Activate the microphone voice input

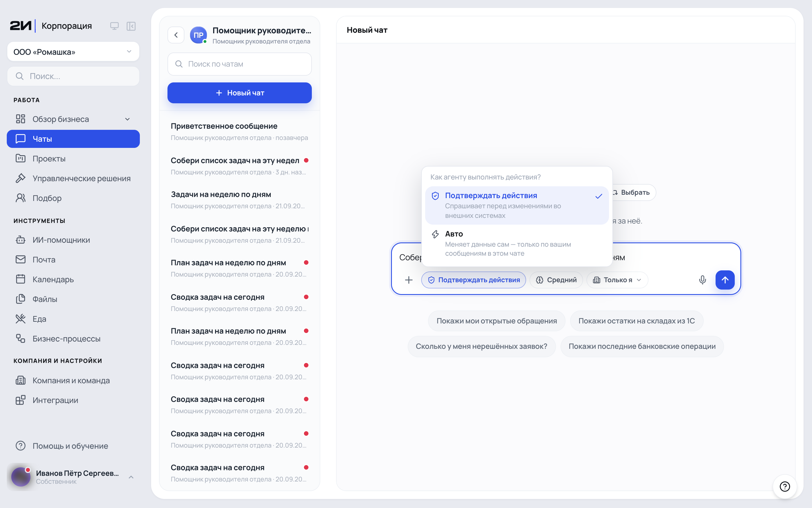coord(702,280)
